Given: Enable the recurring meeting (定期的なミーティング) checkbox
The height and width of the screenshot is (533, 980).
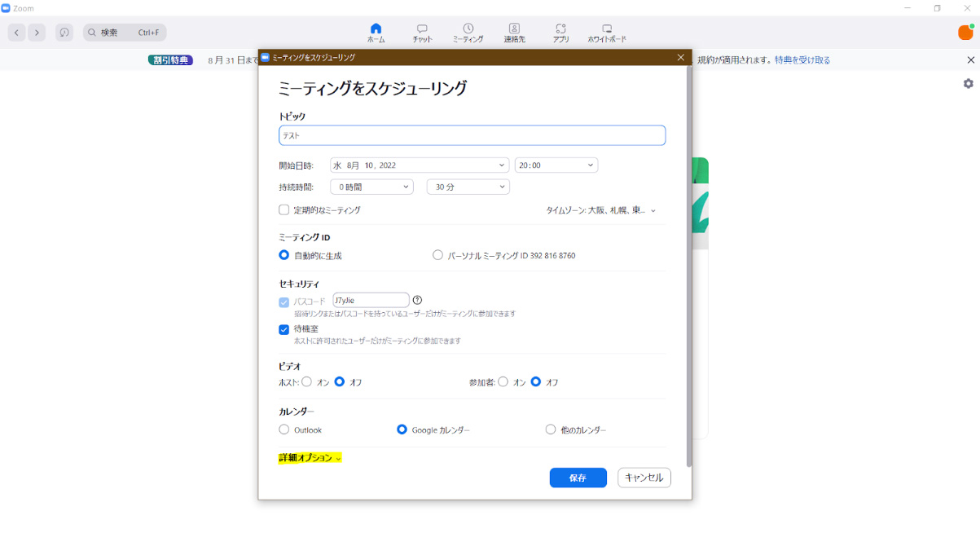Looking at the screenshot, I should (x=284, y=210).
